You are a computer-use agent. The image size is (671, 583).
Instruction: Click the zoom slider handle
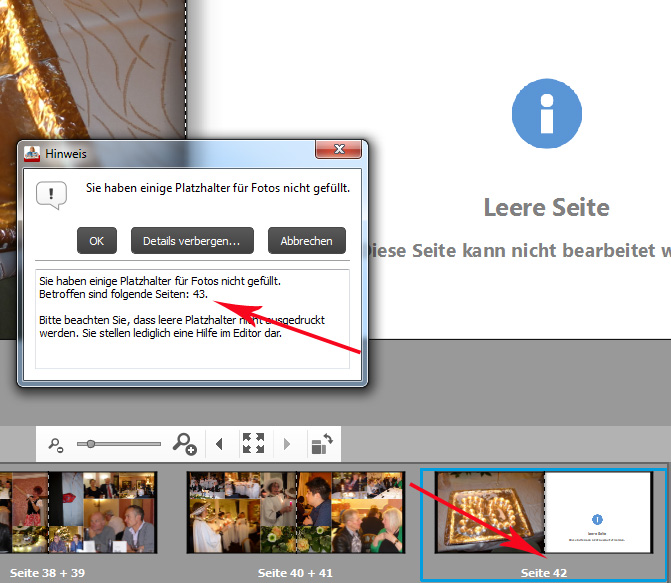(x=91, y=444)
